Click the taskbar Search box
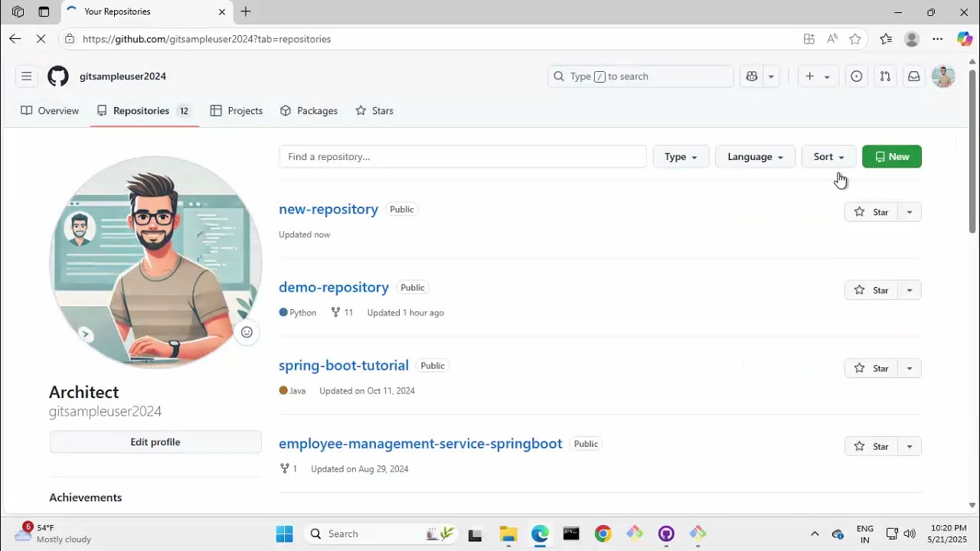 381,534
